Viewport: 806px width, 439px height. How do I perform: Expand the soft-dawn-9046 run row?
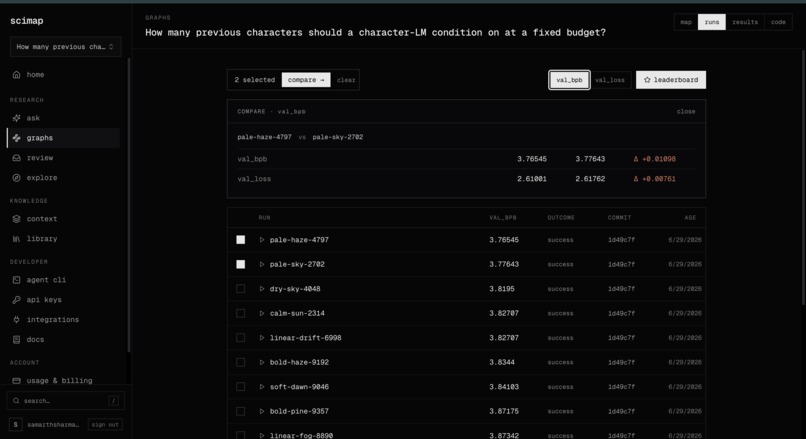[x=262, y=387]
